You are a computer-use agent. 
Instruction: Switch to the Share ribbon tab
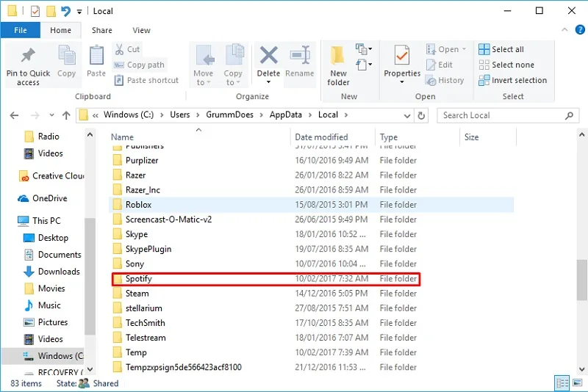[x=102, y=30]
